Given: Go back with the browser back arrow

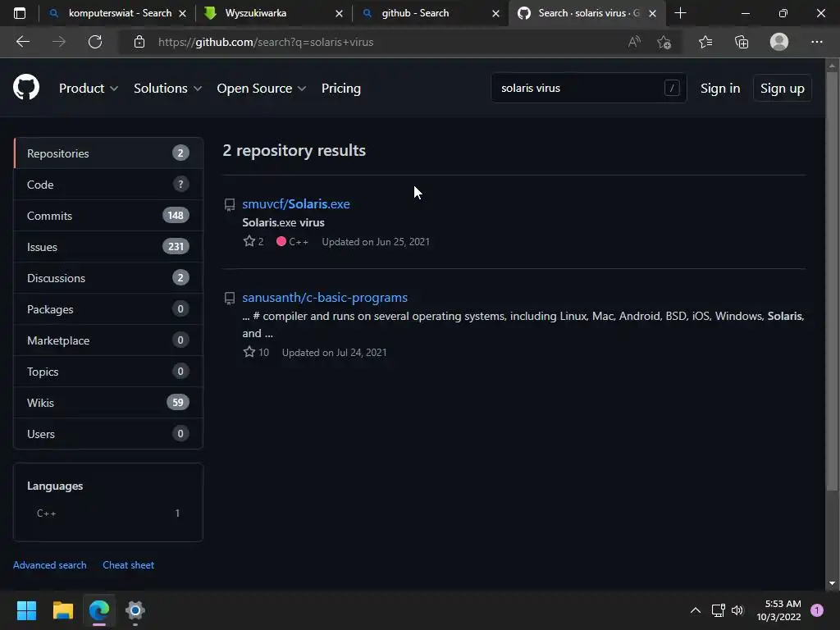Looking at the screenshot, I should click(22, 42).
